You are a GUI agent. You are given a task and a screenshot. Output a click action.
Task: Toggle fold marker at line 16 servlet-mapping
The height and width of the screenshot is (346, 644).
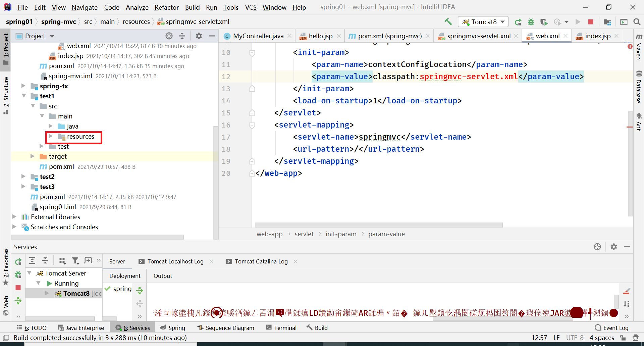[x=252, y=125]
